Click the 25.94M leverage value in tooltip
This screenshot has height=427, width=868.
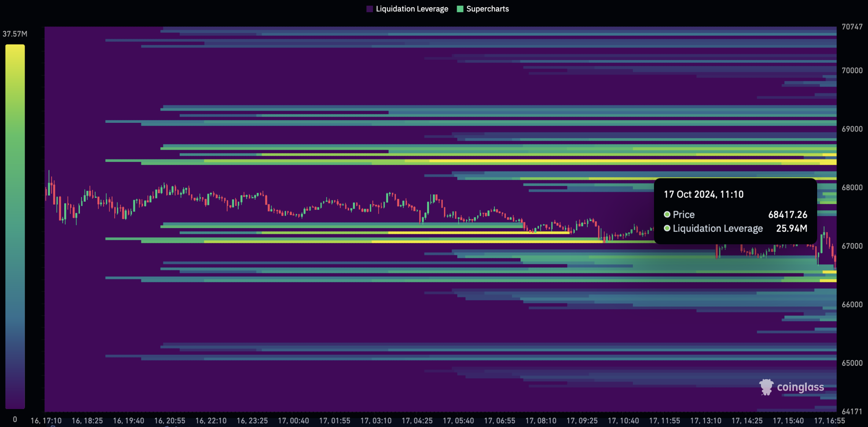pyautogui.click(x=792, y=228)
